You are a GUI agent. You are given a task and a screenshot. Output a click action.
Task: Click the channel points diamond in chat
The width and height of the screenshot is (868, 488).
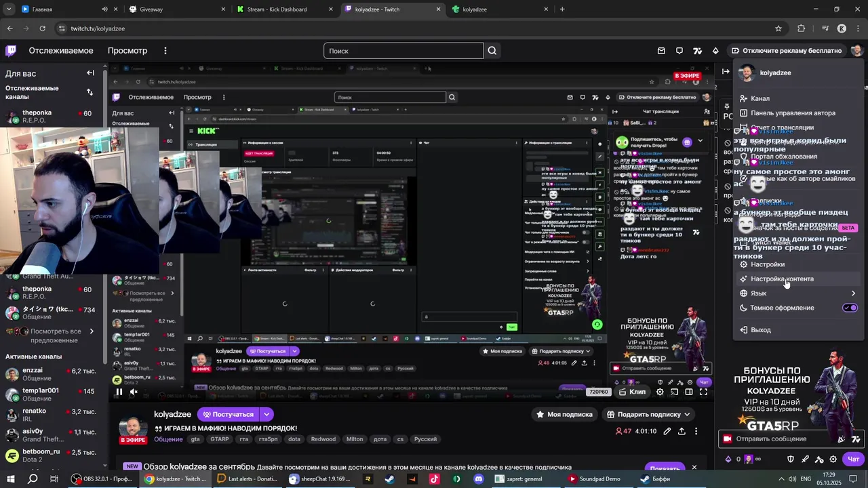click(729, 459)
